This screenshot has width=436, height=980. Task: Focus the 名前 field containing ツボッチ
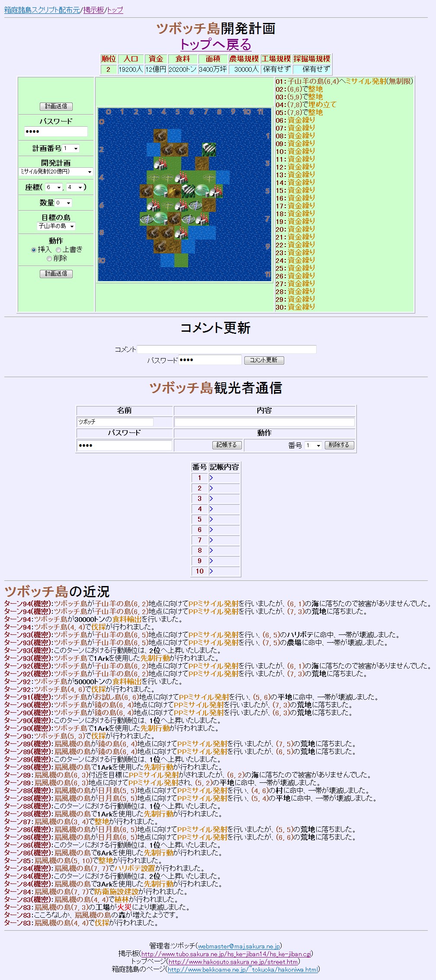[115, 422]
